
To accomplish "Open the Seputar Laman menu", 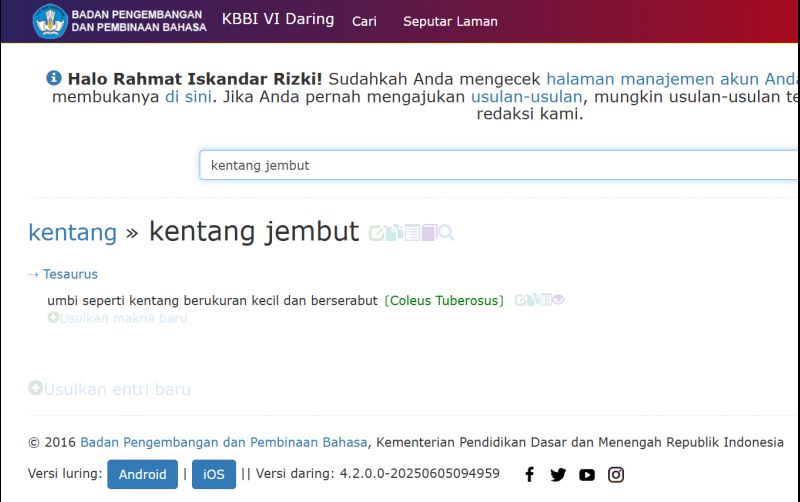I will point(451,21).
